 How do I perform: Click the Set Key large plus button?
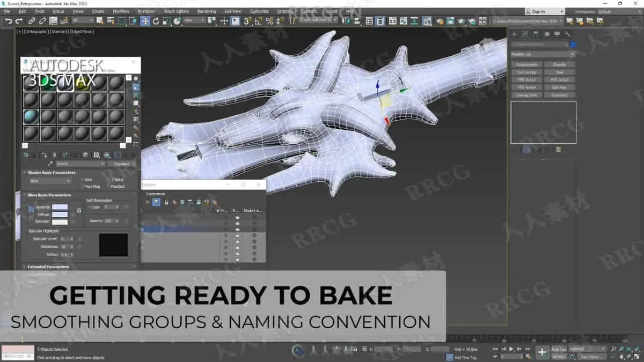point(542,352)
